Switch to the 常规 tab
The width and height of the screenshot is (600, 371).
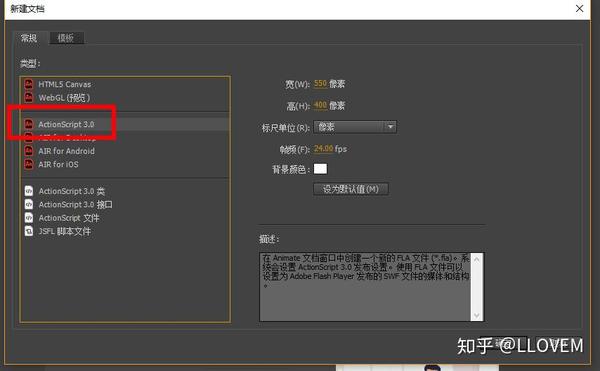click(x=29, y=38)
